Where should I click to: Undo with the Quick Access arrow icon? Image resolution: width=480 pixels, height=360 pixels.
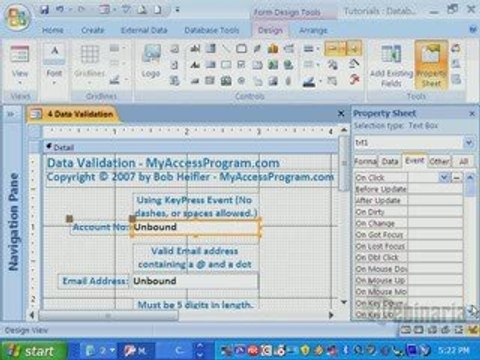coord(60,10)
